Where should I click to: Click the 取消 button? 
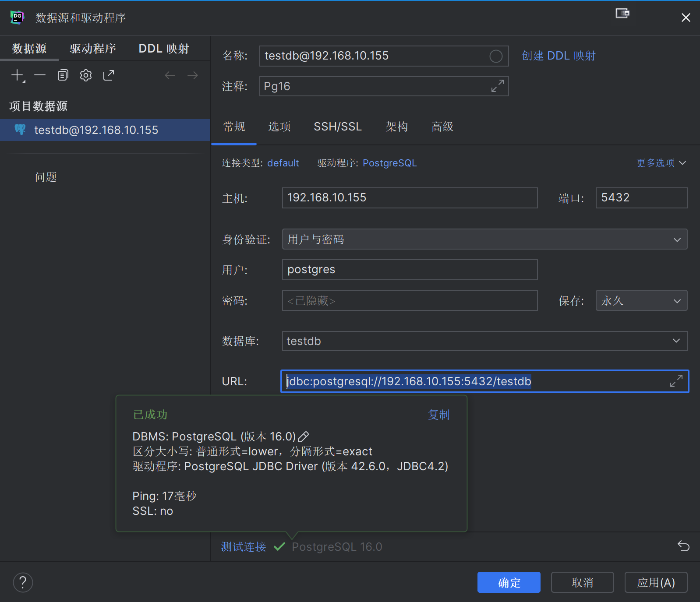[582, 582]
